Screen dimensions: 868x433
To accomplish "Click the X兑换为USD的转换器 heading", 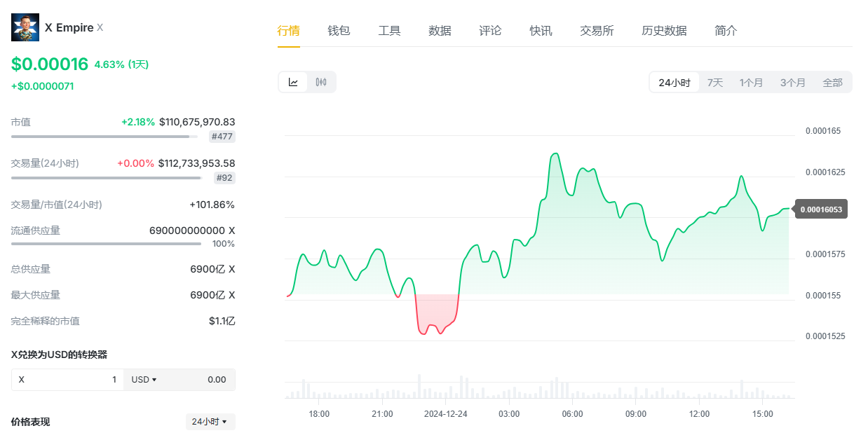I will click(59, 355).
